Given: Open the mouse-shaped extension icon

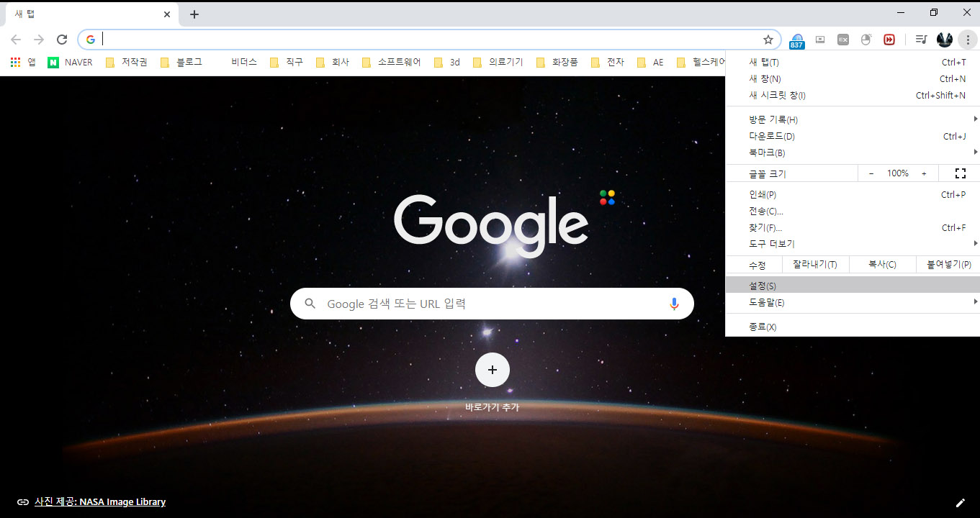Looking at the screenshot, I should click(866, 40).
